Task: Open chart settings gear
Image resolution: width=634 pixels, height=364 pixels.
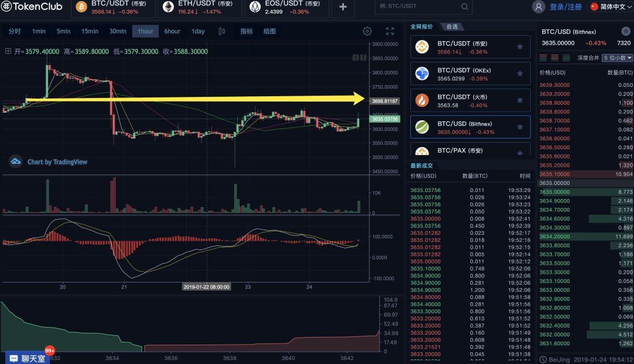Action: (367, 31)
